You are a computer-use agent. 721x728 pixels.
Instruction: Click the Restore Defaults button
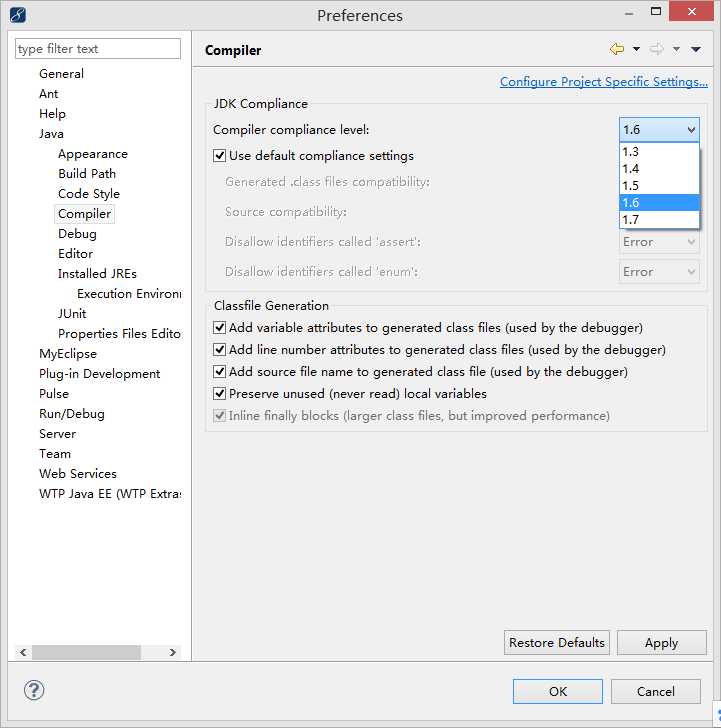point(557,643)
